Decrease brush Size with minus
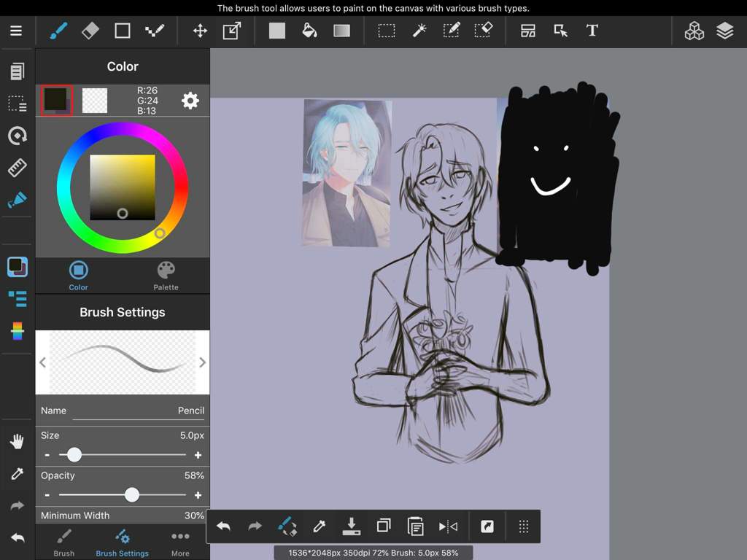 point(47,455)
